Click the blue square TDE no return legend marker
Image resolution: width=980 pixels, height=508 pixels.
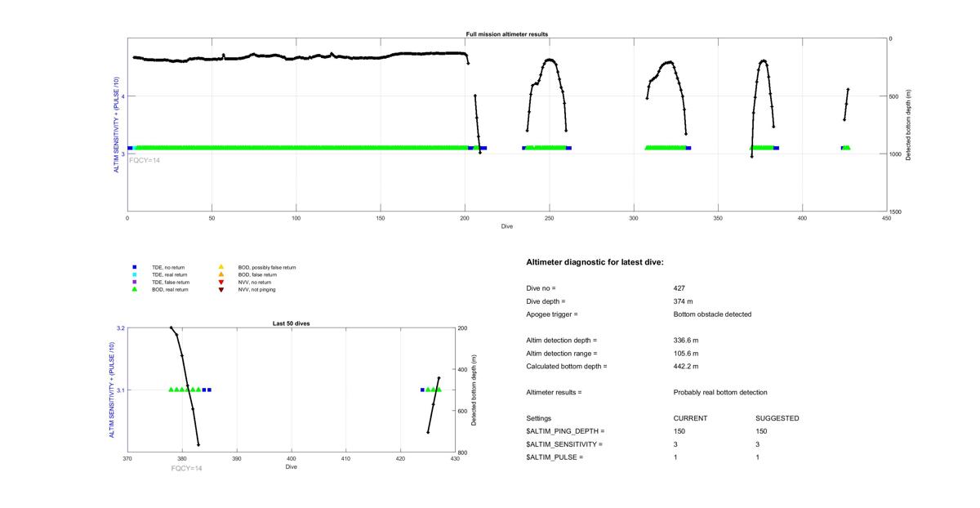133,267
